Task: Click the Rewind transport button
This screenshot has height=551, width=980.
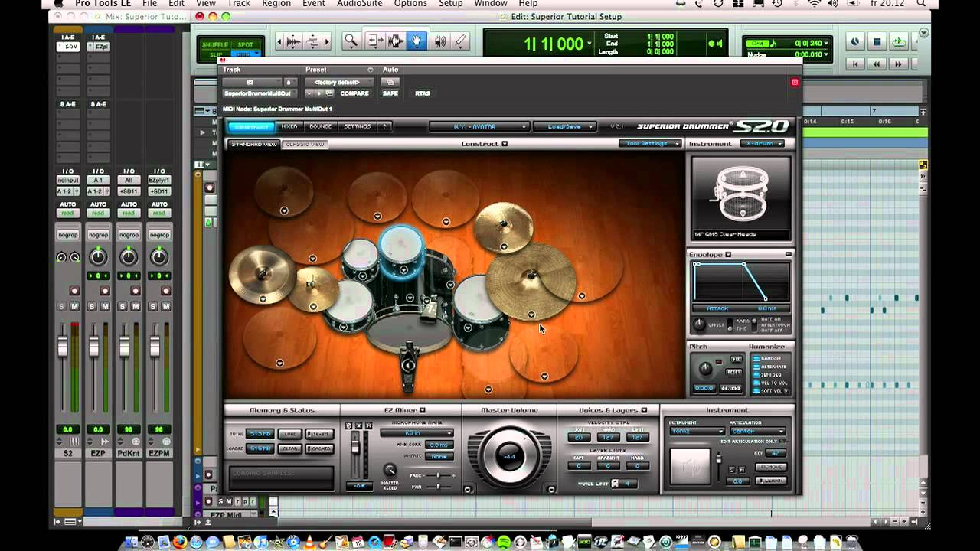Action: pyautogui.click(x=877, y=64)
